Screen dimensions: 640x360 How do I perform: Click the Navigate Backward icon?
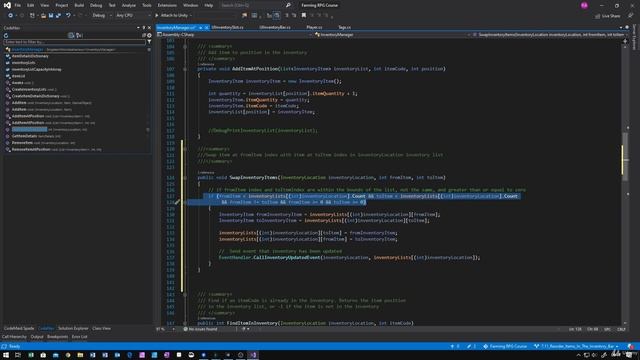click(10, 16)
